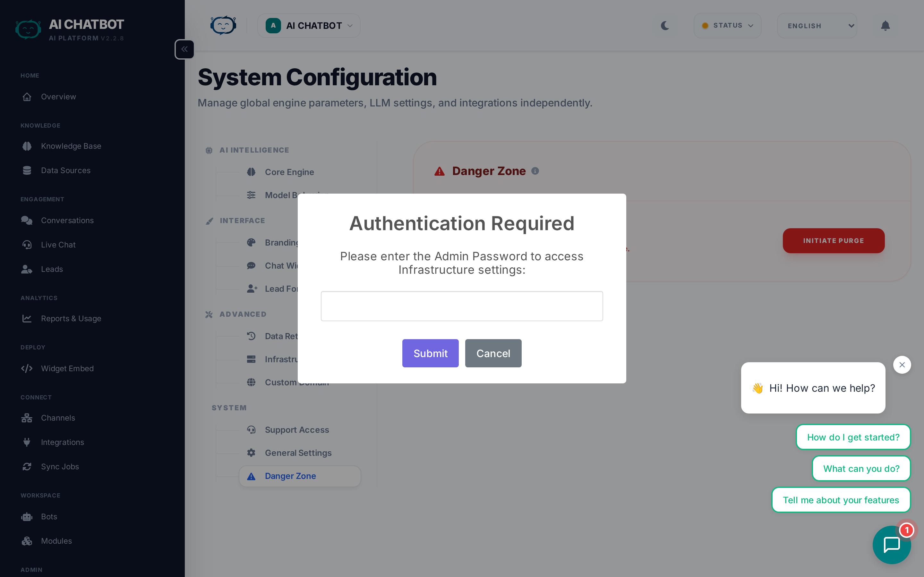Open the ENGLISH language selector
The width and height of the screenshot is (924, 577).
click(x=817, y=26)
